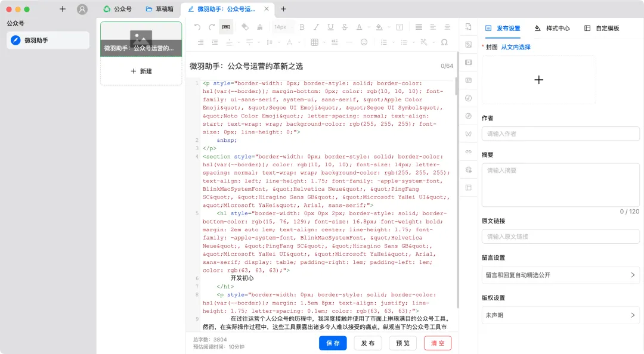Focus the 请输入摘要 summary field
Viewport: 644px width, 354px height.
(x=561, y=185)
